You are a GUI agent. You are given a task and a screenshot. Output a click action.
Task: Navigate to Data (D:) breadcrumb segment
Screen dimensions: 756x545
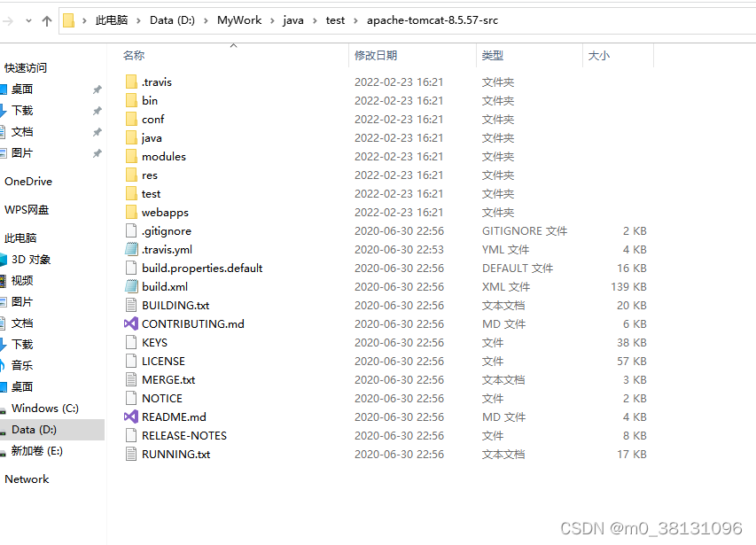172,20
